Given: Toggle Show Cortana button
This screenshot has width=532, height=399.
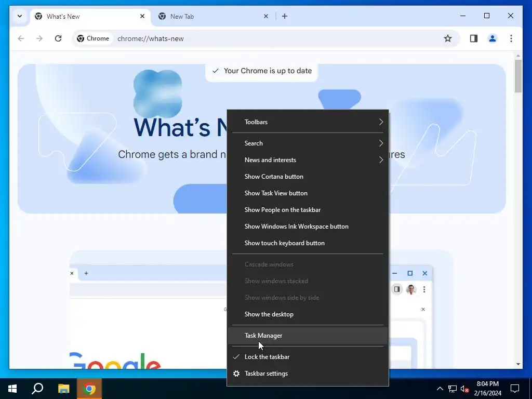Looking at the screenshot, I should (x=308, y=177).
